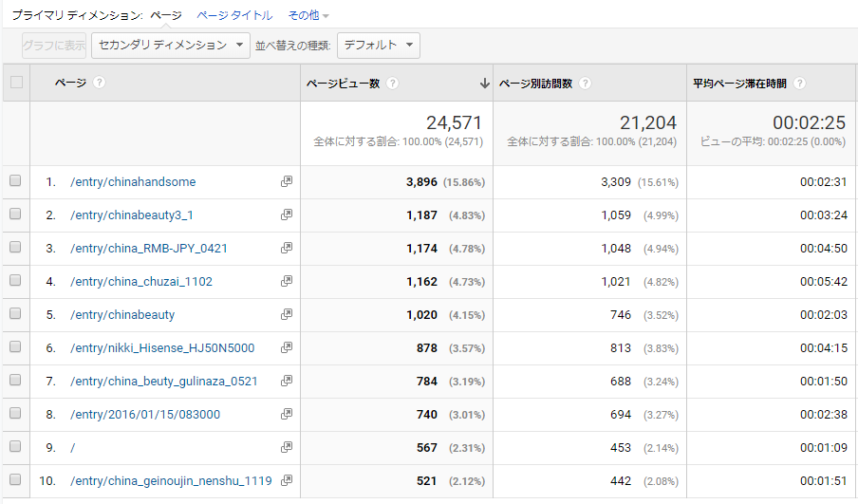Screen dimensions: 858x504
Task: Check the box for row 5 chinabeauty
Action: coord(15,313)
